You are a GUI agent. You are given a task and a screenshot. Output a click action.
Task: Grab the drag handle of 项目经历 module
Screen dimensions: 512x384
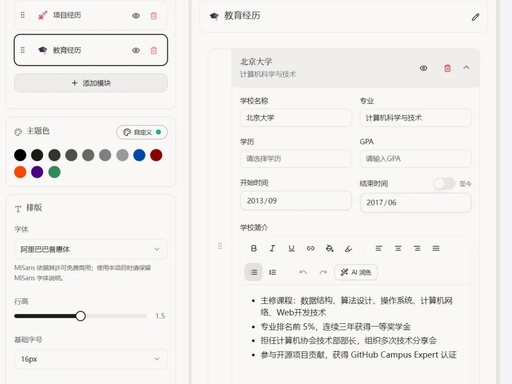[x=23, y=15]
